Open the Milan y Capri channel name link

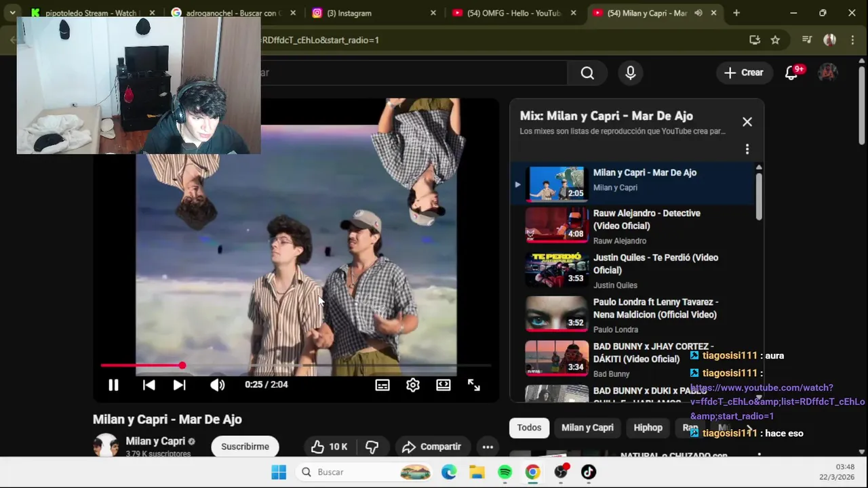tap(155, 441)
